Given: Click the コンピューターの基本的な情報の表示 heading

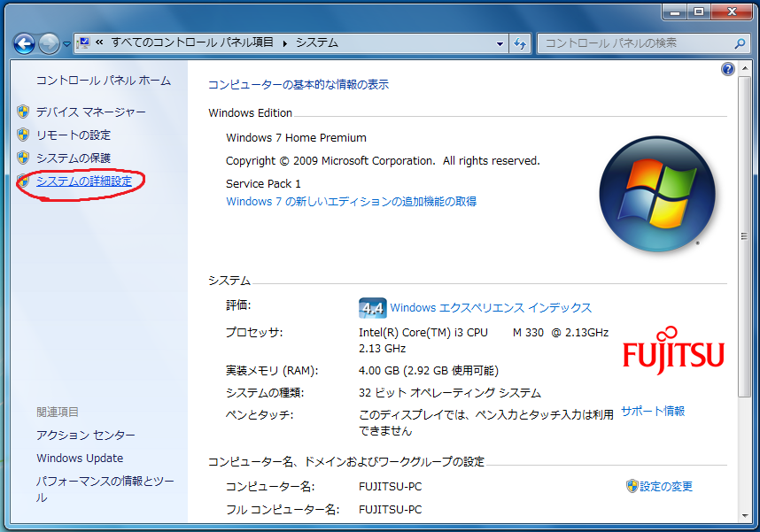Looking at the screenshot, I should (x=299, y=85).
